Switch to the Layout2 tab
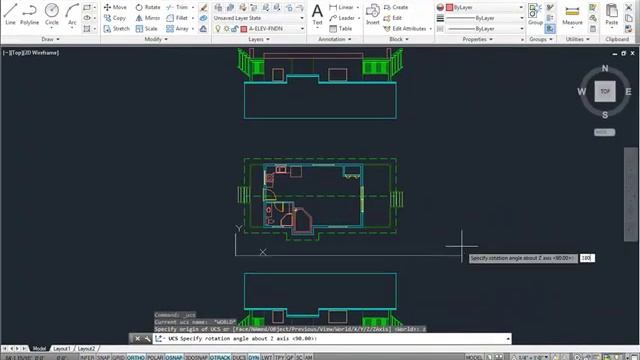 tap(86, 349)
